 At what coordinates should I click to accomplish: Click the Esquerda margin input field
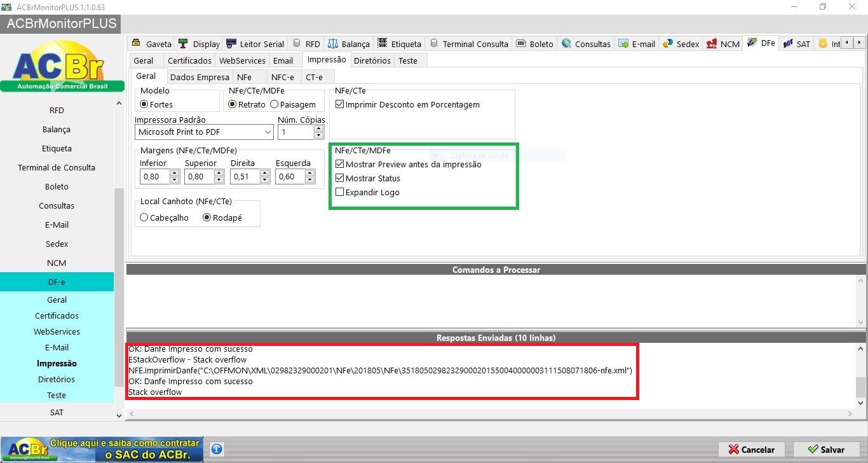[x=290, y=177]
